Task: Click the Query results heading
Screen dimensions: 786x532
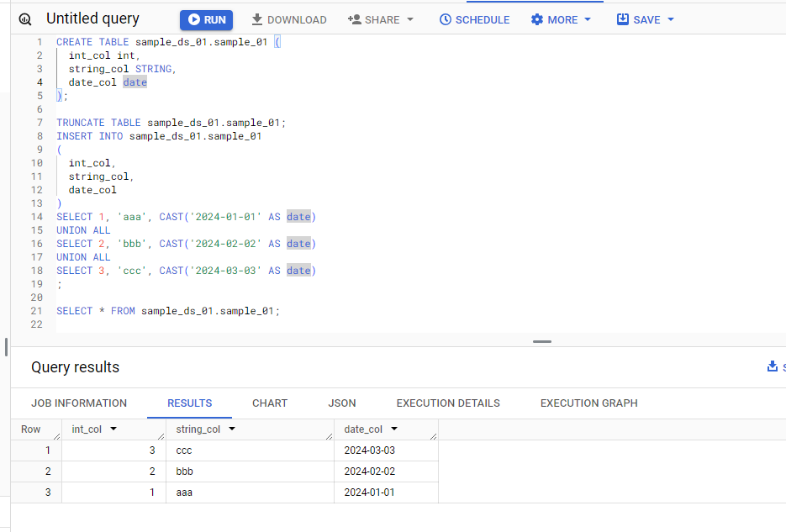Action: coord(75,367)
